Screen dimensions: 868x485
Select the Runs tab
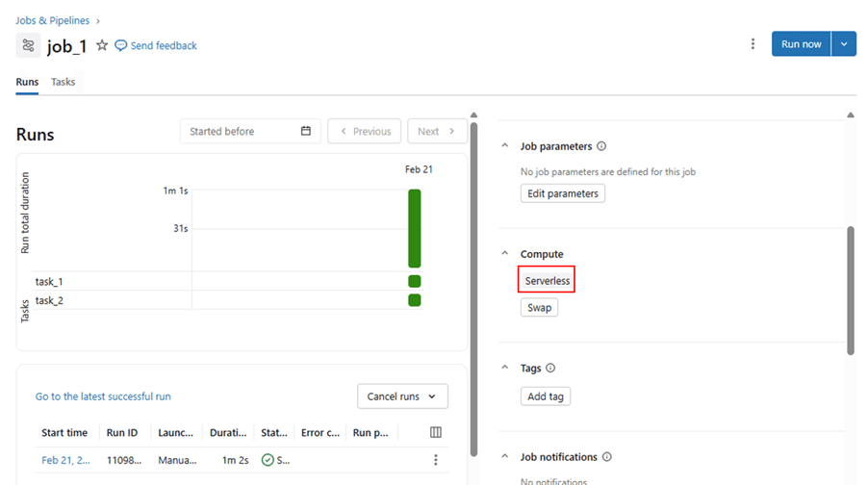point(27,83)
